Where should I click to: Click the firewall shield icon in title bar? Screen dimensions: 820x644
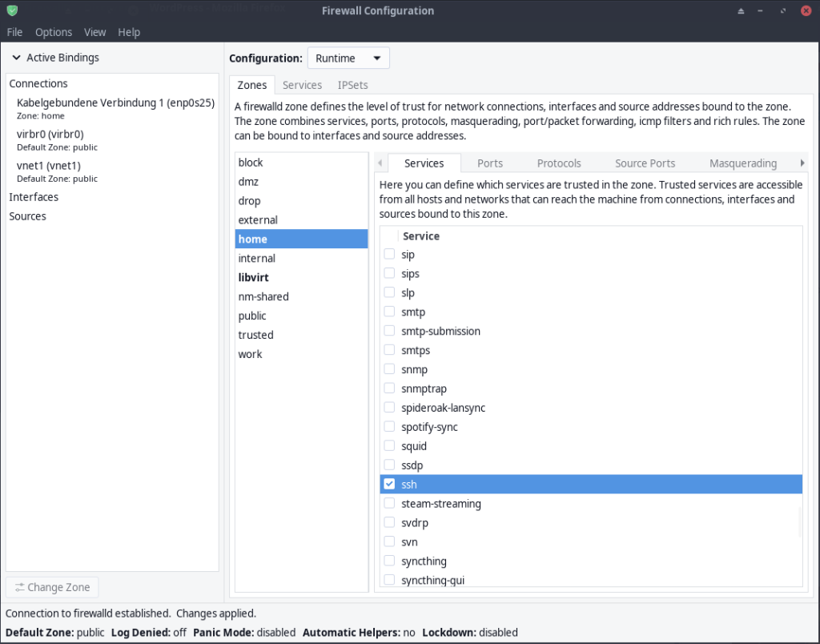tap(11, 11)
